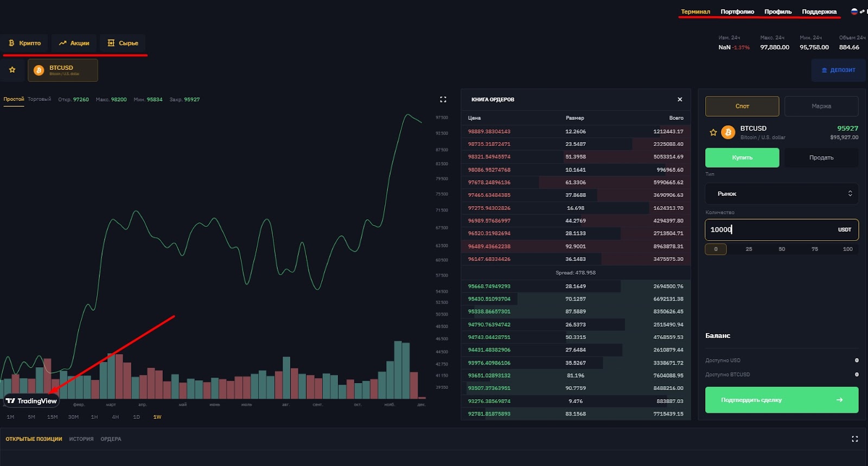The image size is (868, 466).
Task: Select the Маржа trading mode
Action: point(821,106)
